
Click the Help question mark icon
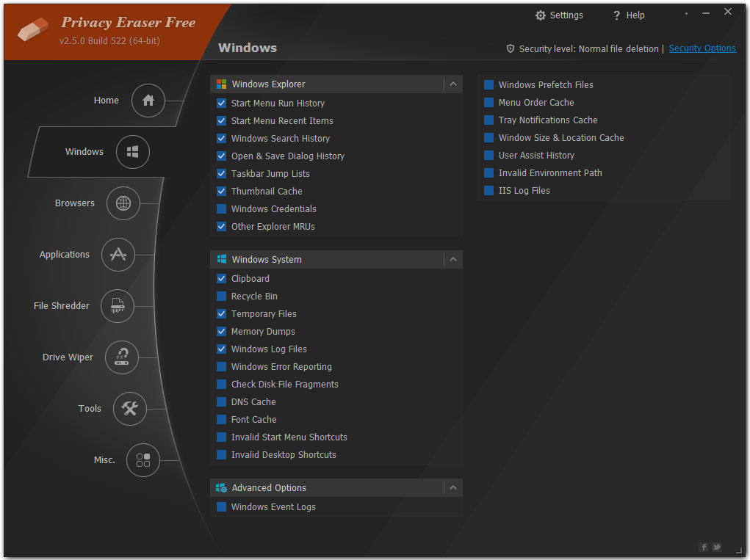click(616, 15)
